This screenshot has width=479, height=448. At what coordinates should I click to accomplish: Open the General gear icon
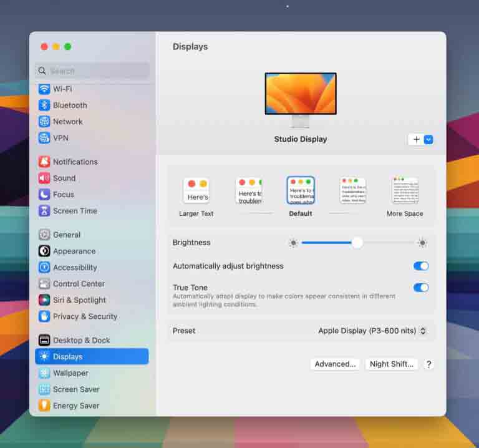tap(44, 235)
